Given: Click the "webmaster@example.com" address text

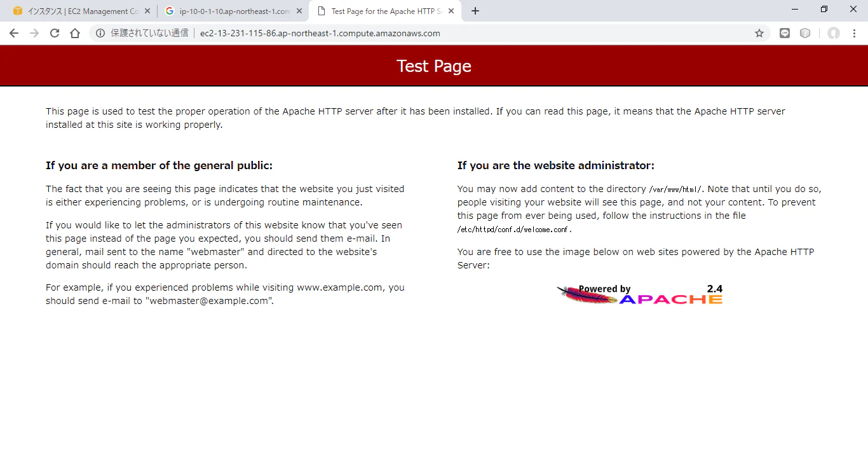Looking at the screenshot, I should coord(209,301).
